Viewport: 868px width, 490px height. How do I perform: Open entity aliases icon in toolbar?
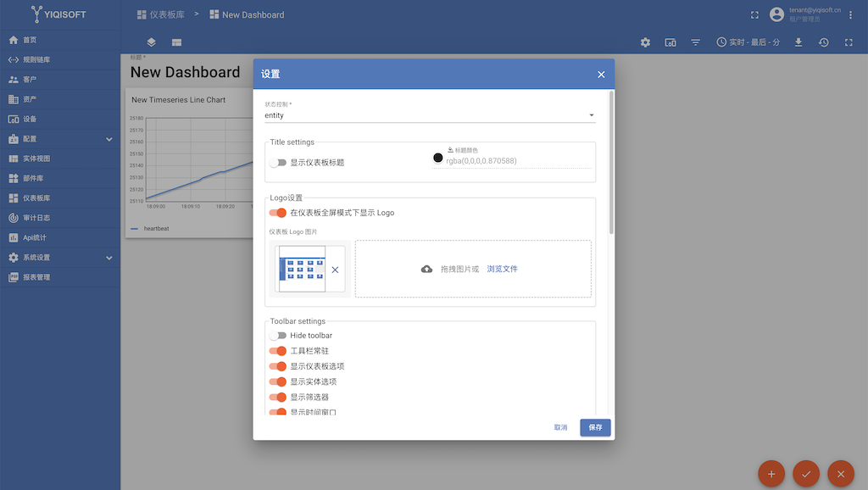click(670, 42)
